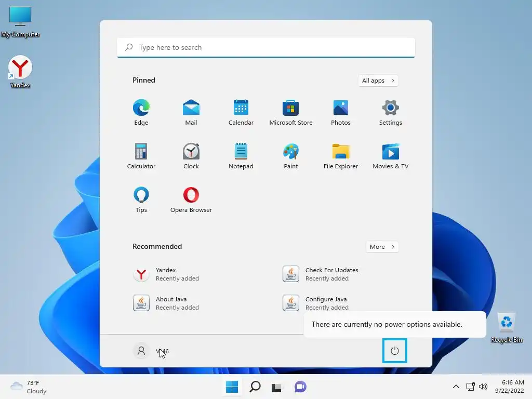The image size is (532, 399).
Task: Open Notepad
Action: 241,156
